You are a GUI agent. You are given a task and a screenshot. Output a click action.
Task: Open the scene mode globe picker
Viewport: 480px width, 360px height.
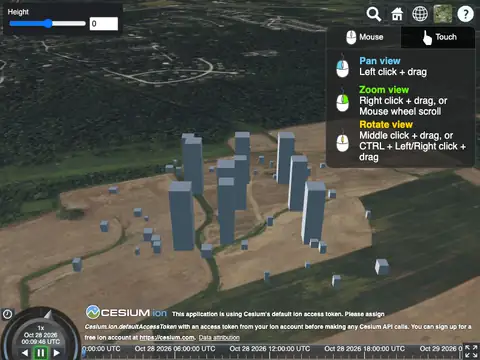click(x=420, y=14)
